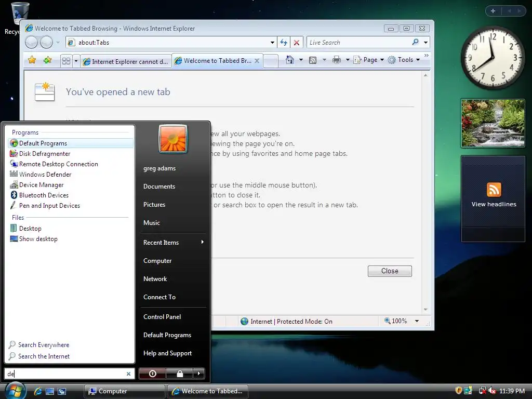Open Windows Defender search result

(x=71, y=175)
